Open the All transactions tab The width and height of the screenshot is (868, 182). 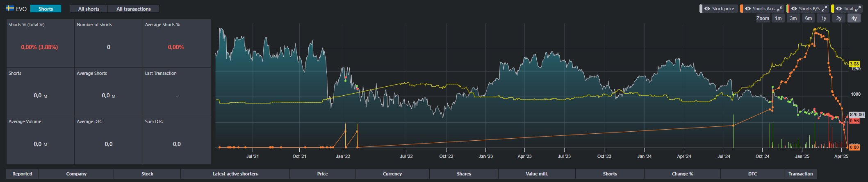133,9
